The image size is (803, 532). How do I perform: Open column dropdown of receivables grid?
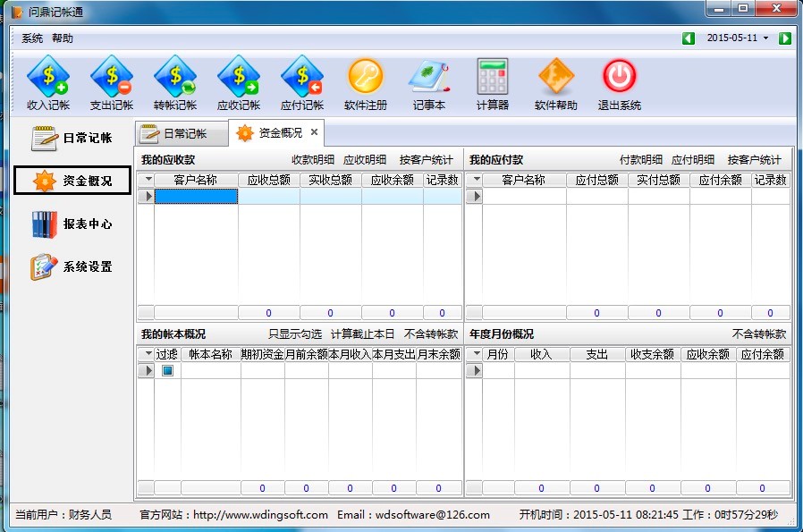pos(148,180)
